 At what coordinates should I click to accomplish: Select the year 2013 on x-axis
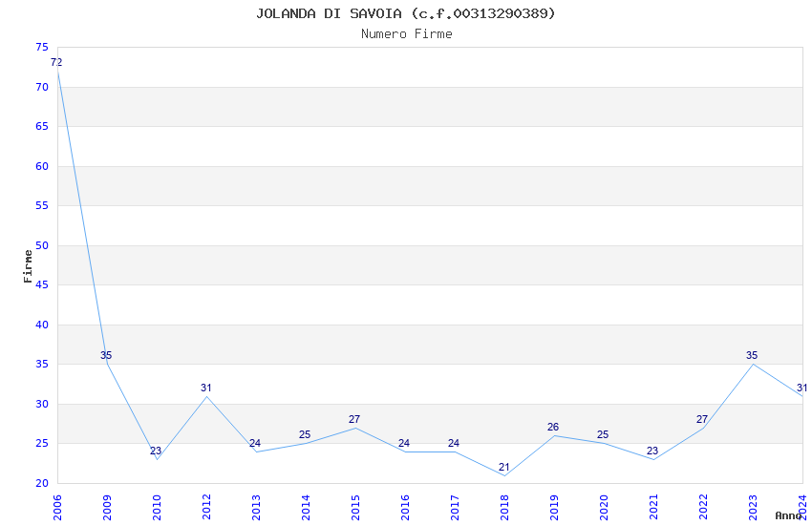pos(256,507)
